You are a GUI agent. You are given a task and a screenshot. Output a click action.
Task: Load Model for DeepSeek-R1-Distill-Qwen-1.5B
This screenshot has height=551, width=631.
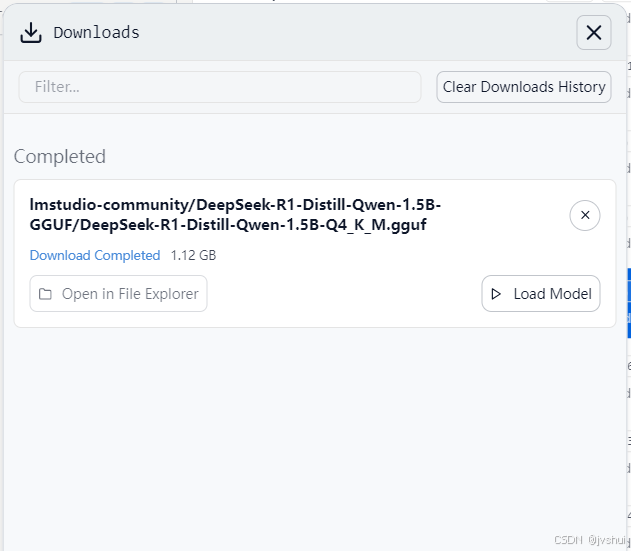click(541, 293)
